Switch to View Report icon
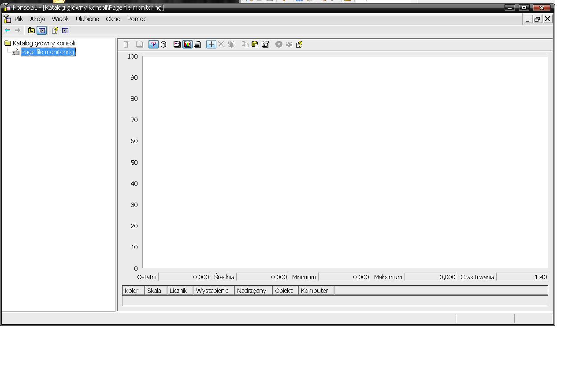This screenshot has height=392, width=583. coord(197,44)
